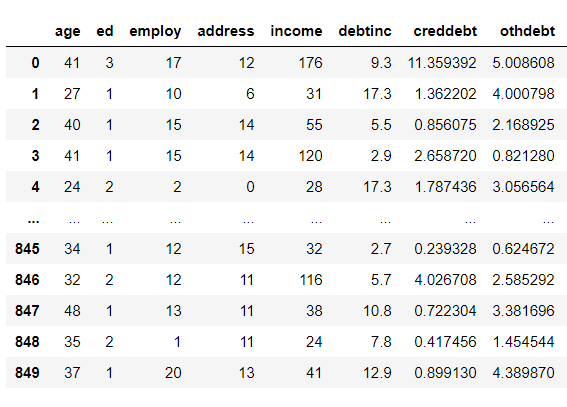Click the employ column header
The height and width of the screenshot is (407, 567).
click(155, 31)
